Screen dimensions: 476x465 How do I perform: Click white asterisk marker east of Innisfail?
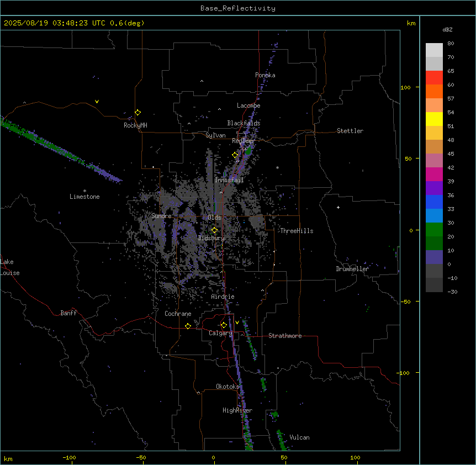(277, 168)
